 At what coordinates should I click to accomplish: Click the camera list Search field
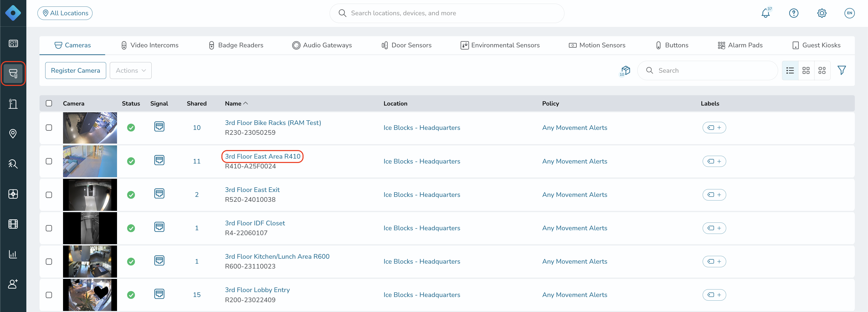pyautogui.click(x=708, y=70)
